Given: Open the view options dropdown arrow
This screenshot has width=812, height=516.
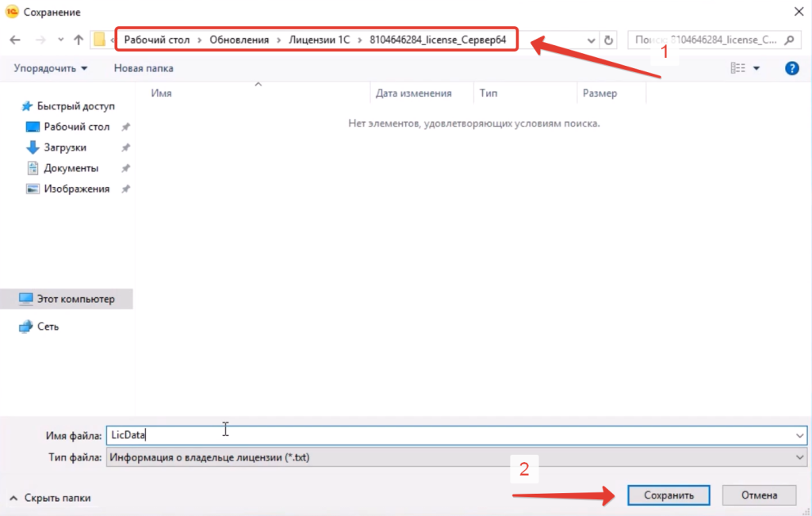Looking at the screenshot, I should 756,69.
